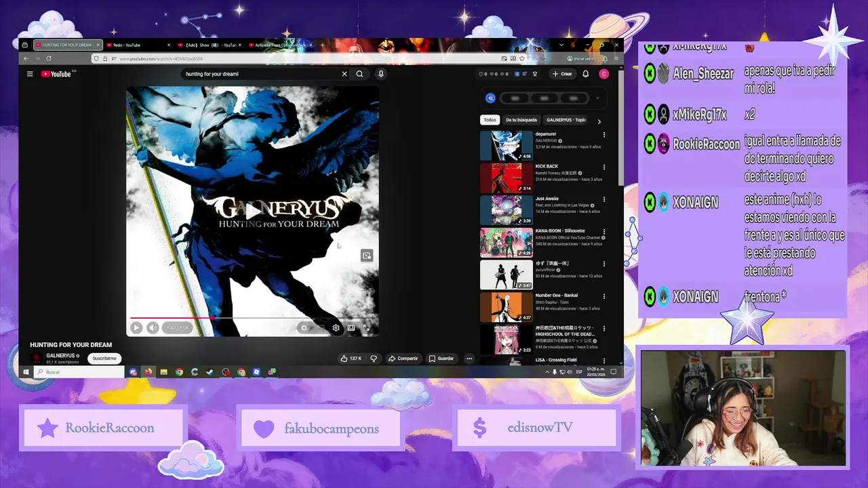Open YouTube notifications bell
This screenshot has width=868, height=488.
585,74
